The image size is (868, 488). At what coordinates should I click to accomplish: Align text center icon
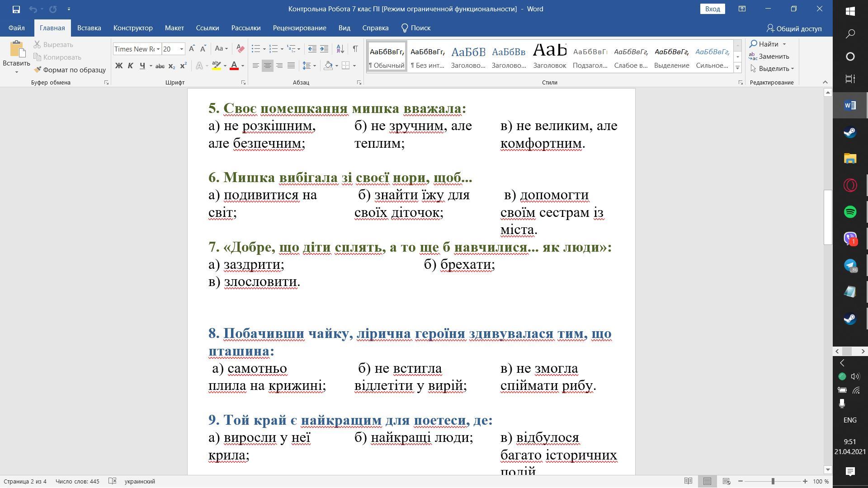267,66
